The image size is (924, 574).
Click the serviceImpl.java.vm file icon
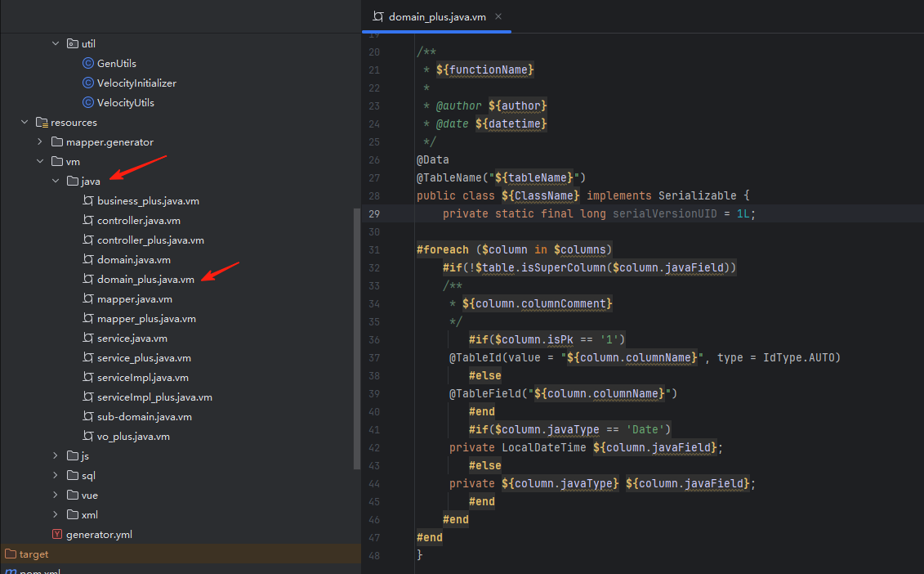(x=87, y=378)
